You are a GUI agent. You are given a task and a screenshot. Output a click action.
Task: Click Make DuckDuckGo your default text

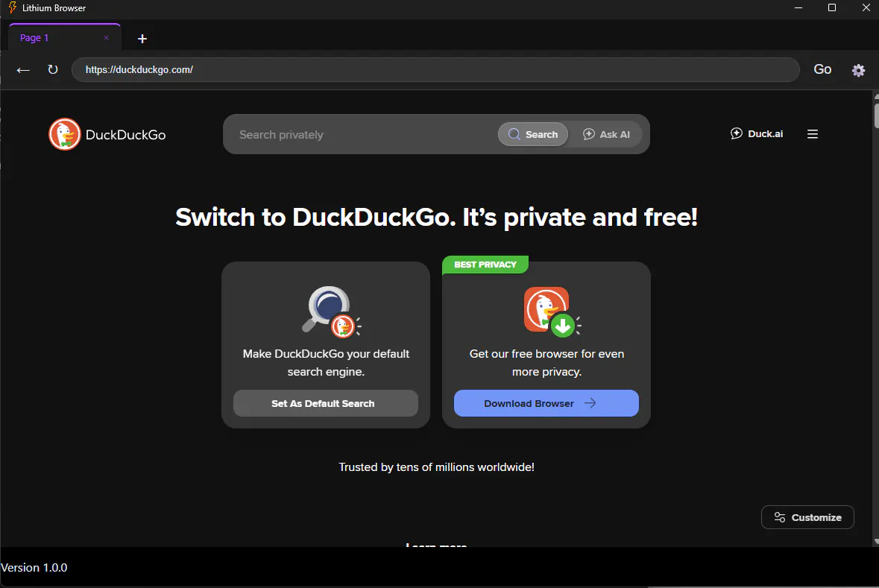coord(326,363)
